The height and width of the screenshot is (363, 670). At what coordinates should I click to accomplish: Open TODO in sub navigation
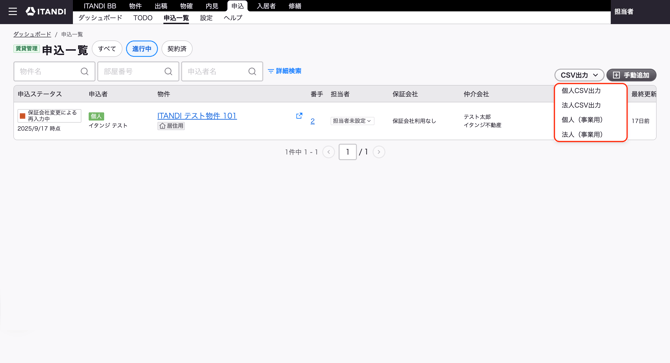(x=143, y=18)
